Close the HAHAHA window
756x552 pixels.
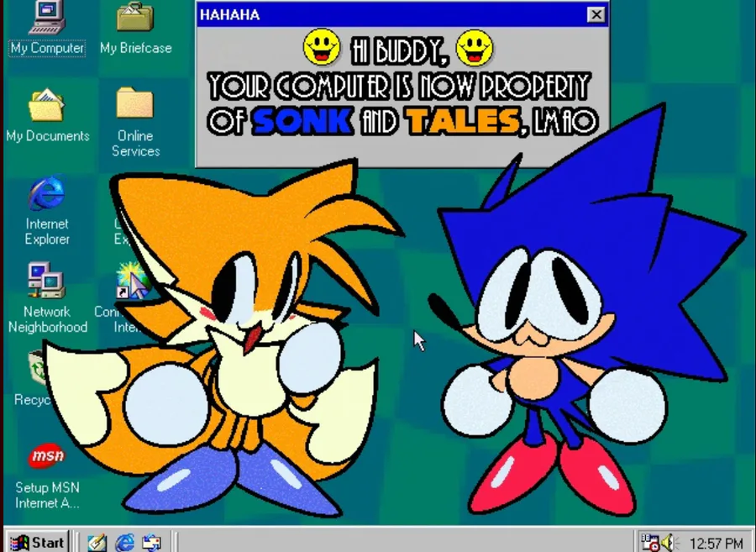click(x=596, y=15)
